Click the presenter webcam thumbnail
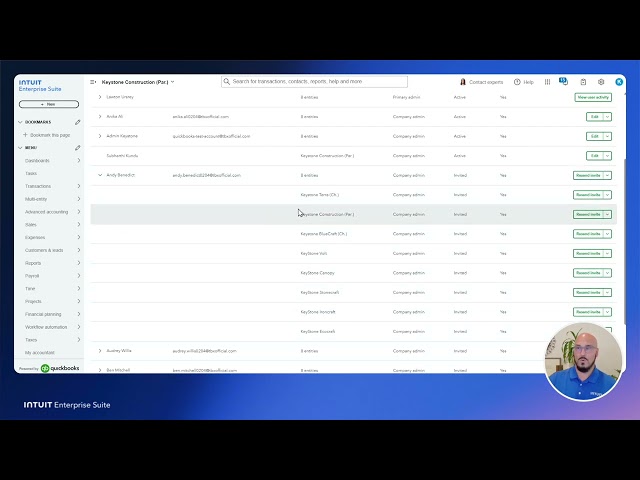640x480 pixels. 583,362
